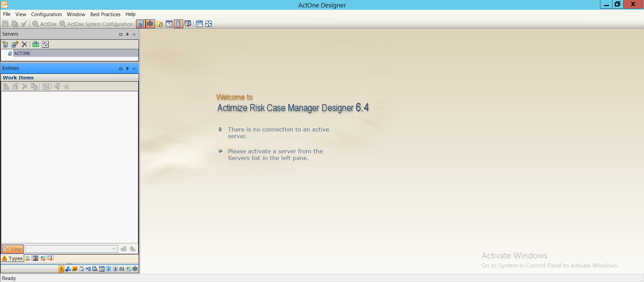Click the ActOne toolbar button
The height and width of the screenshot is (282, 644).
(45, 24)
